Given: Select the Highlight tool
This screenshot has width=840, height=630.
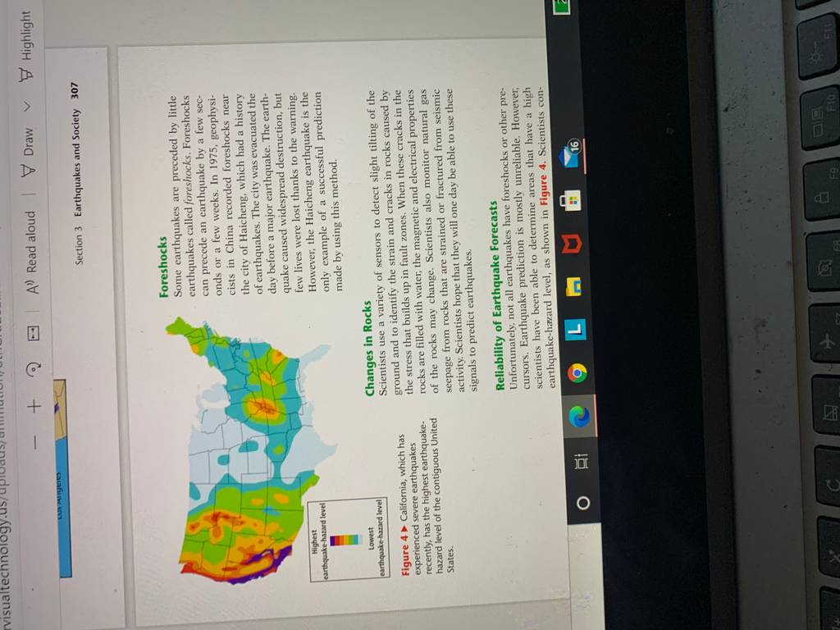Looking at the screenshot, I should pyautogui.click(x=25, y=47).
